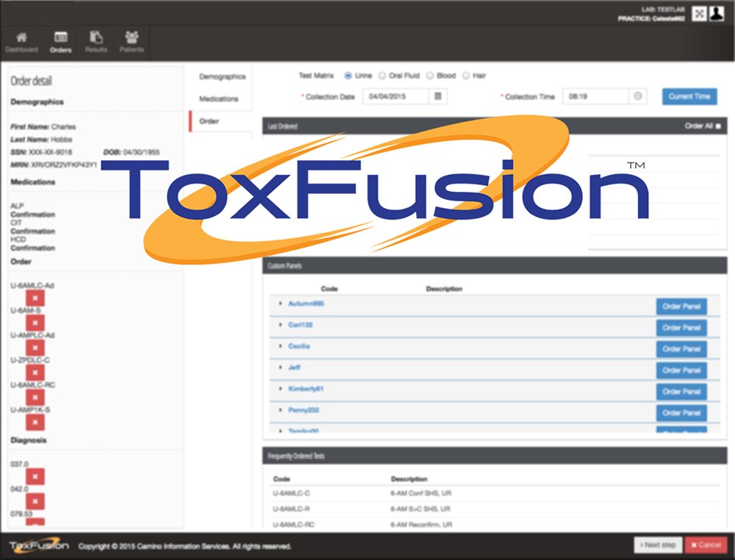735x560 pixels.
Task: Remove U-6AM-S from the order
Action: pos(35,323)
